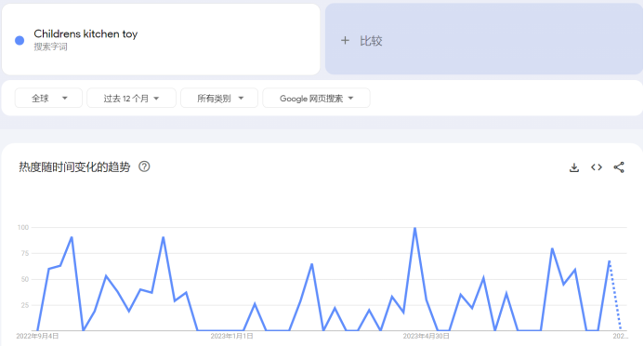Expand the 所有类别 category dropdown
The image size is (644, 346).
pyautogui.click(x=219, y=99)
